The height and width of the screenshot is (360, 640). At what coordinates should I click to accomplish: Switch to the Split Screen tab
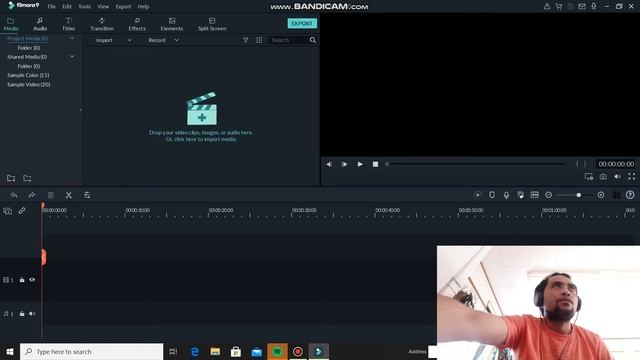coord(212,24)
